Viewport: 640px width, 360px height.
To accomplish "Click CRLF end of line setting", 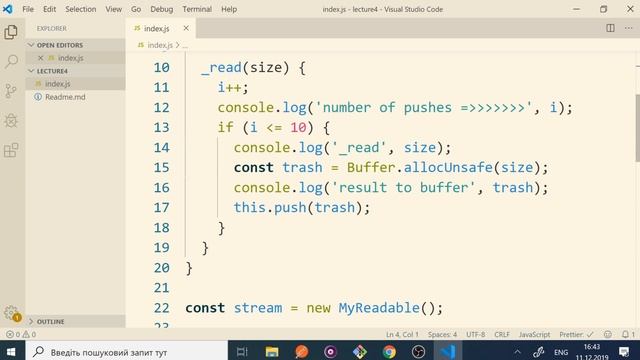I will [x=502, y=334].
